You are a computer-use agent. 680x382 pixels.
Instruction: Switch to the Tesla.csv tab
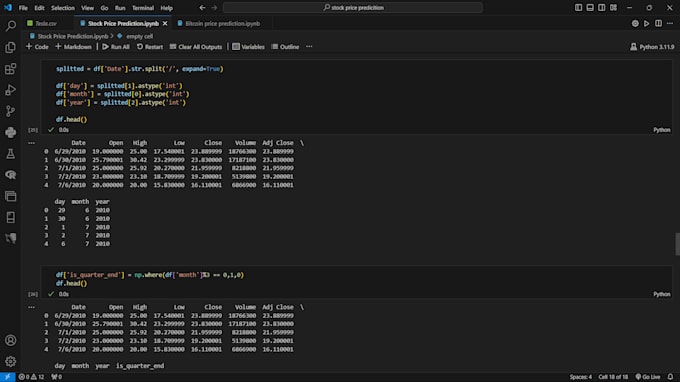click(x=46, y=23)
